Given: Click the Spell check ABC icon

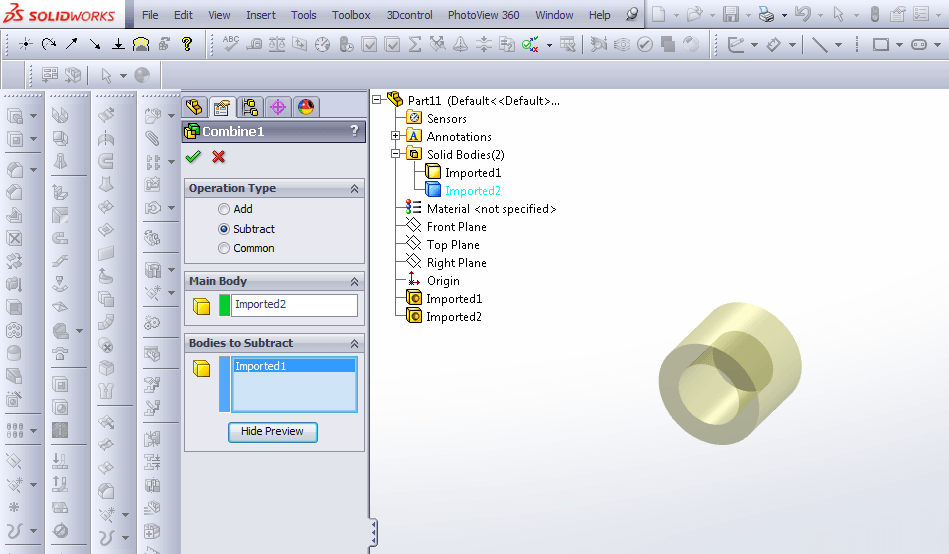Looking at the screenshot, I should 231,44.
